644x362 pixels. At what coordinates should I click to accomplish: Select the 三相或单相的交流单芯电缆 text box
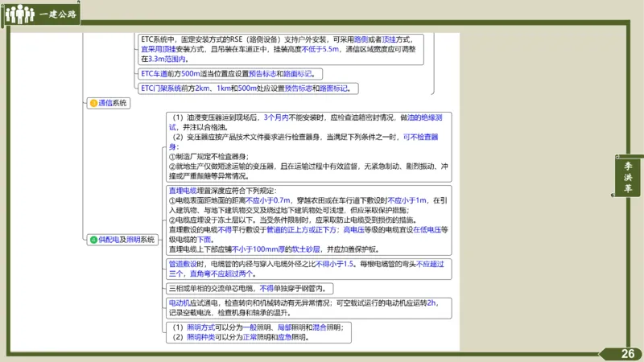[250, 289]
